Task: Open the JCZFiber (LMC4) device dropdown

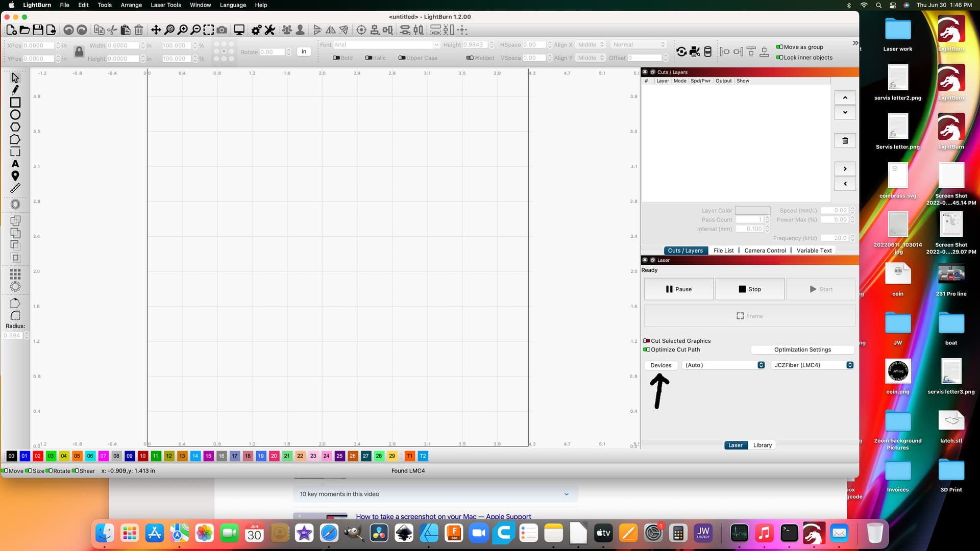Action: (813, 365)
